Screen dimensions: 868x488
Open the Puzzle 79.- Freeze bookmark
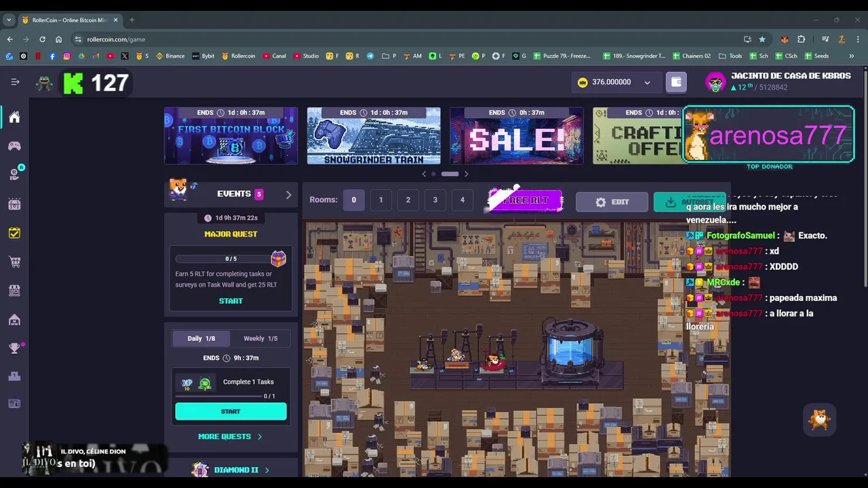point(561,56)
